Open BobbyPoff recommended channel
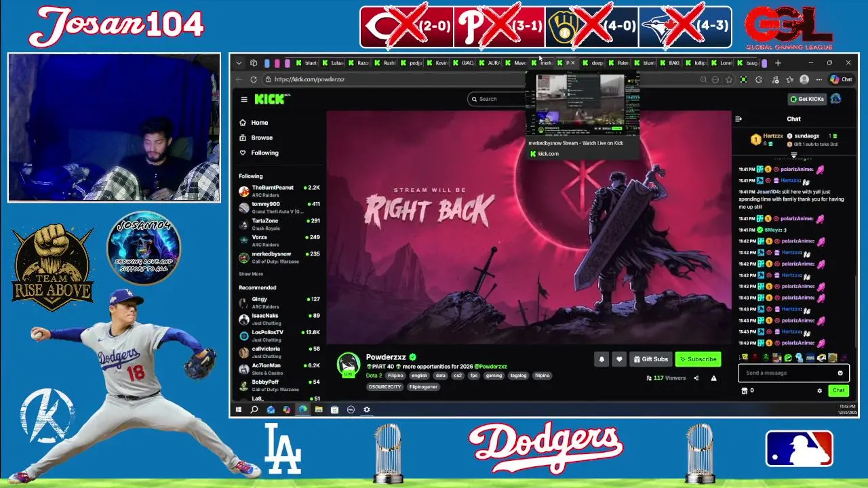Image resolution: width=868 pixels, height=488 pixels. tap(279, 385)
